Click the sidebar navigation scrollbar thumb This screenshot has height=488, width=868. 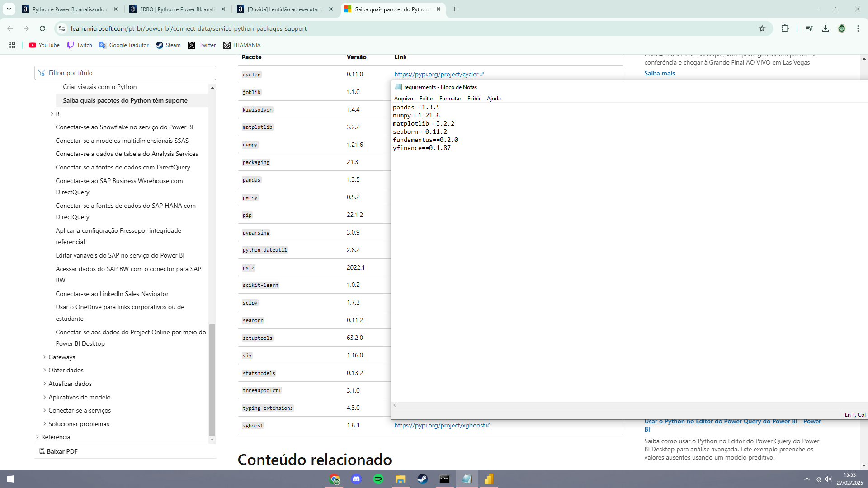click(x=212, y=380)
